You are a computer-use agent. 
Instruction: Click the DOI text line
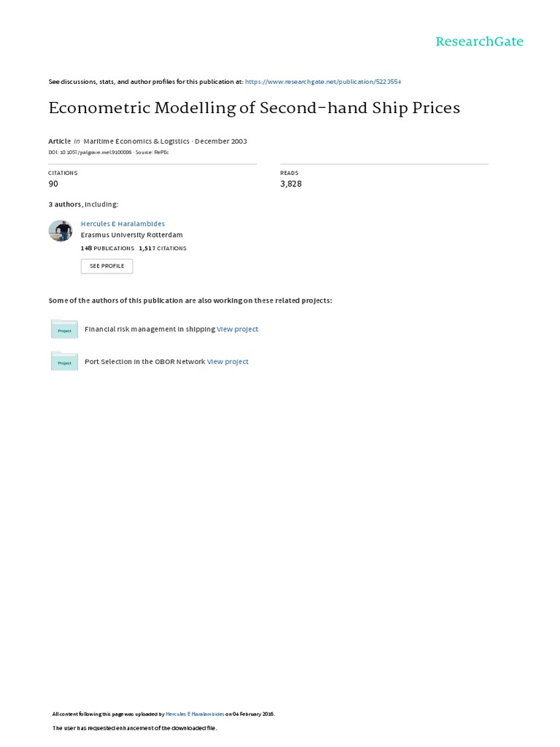90,152
